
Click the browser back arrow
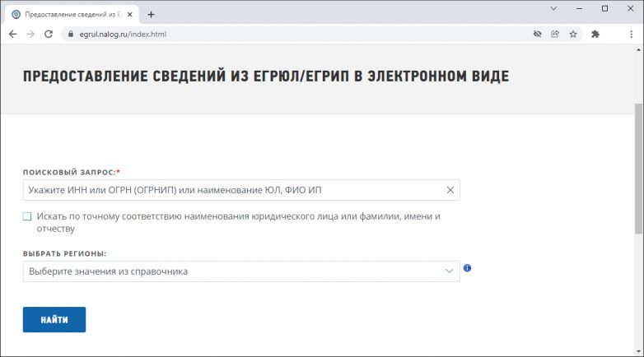click(x=12, y=34)
